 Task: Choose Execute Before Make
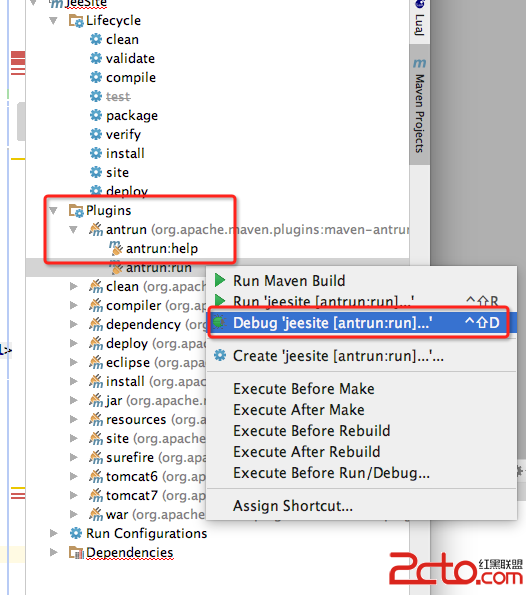(361, 389)
